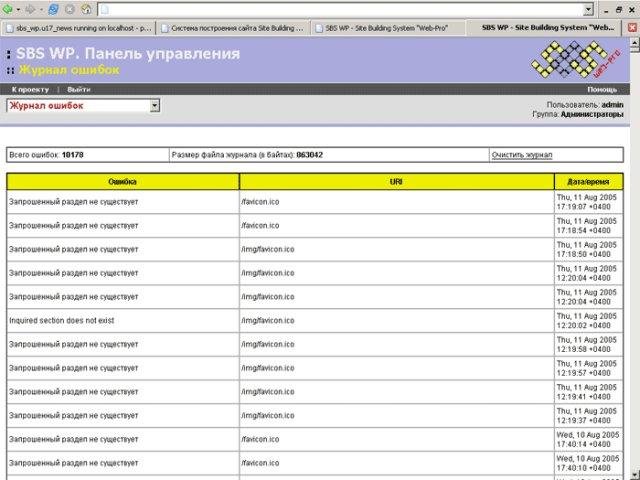
Task: Minimize the browser window
Action: click(606, 10)
